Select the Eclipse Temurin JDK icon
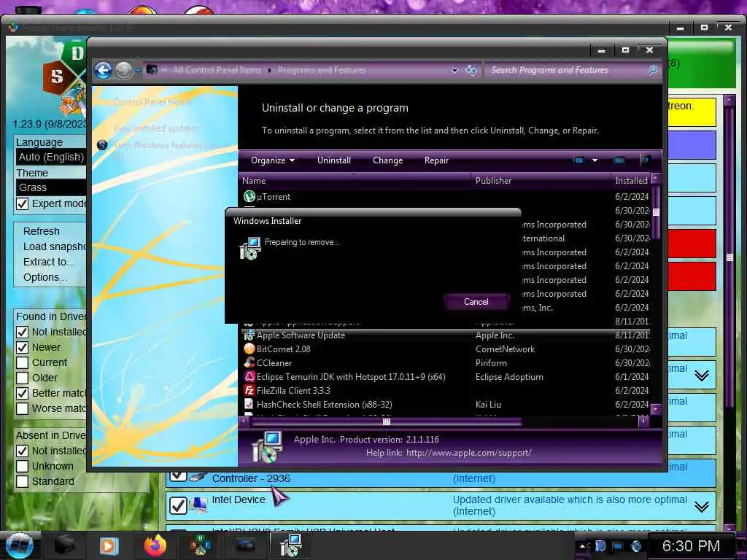This screenshot has height=560, width=747. click(249, 376)
